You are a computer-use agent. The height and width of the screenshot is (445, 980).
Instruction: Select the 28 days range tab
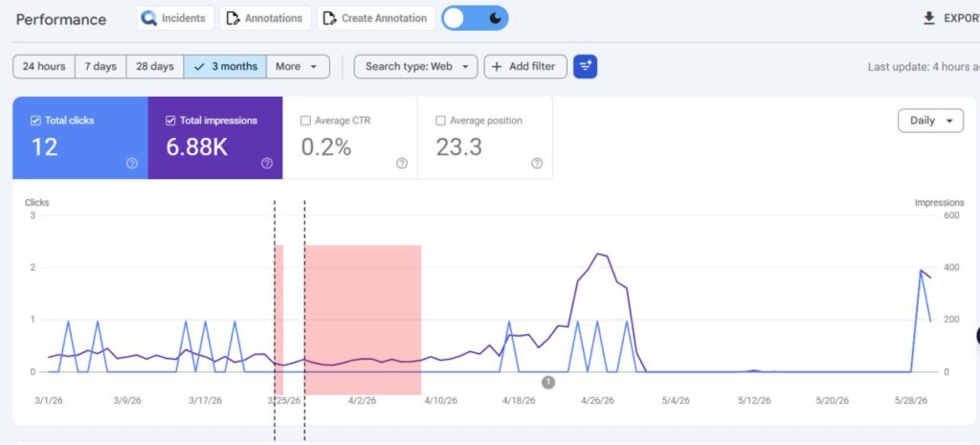click(155, 66)
